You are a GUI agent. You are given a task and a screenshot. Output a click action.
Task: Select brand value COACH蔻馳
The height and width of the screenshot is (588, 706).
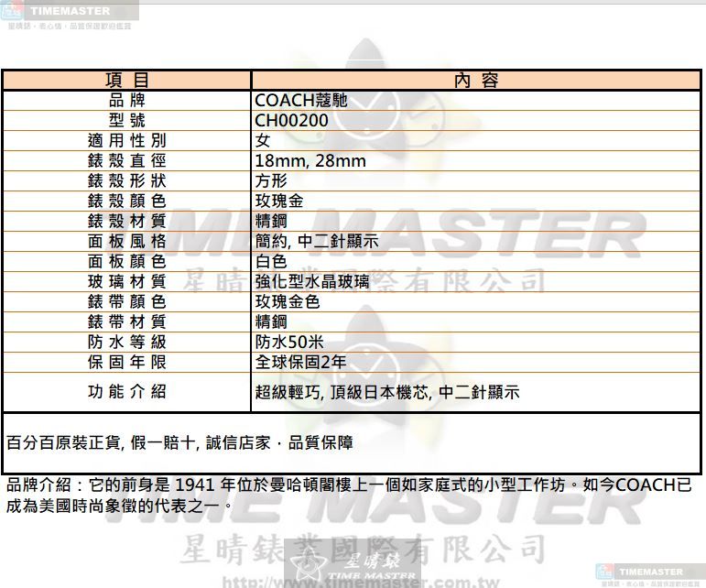click(300, 101)
